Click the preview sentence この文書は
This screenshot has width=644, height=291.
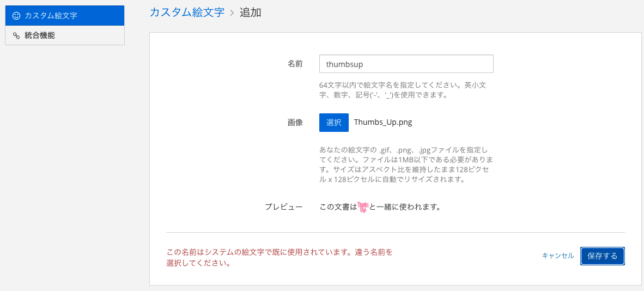coord(338,207)
